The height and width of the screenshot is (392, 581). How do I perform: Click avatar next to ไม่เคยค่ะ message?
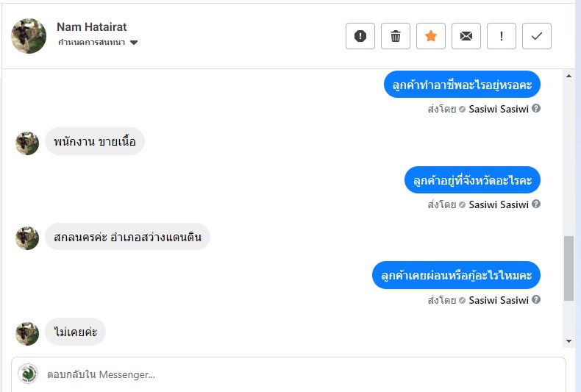pyautogui.click(x=27, y=333)
